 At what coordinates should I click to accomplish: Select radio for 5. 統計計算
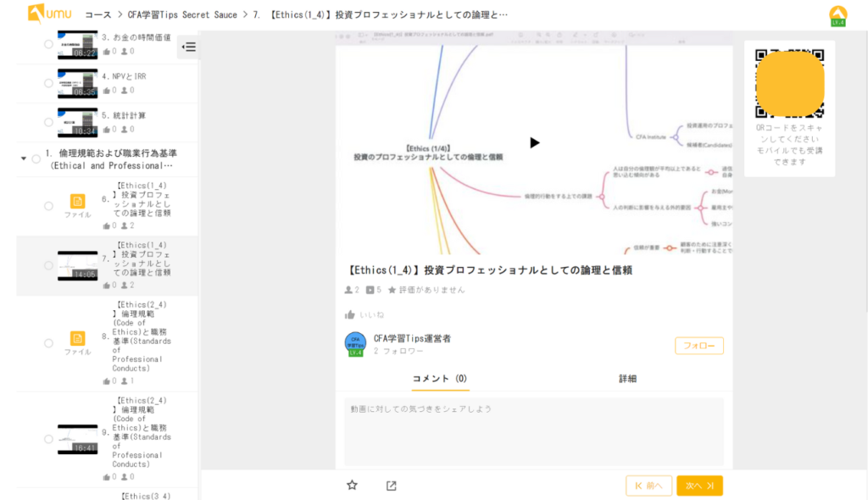(48, 122)
